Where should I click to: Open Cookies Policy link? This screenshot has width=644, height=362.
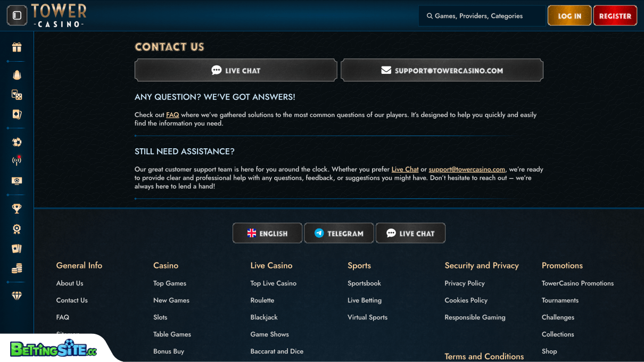(466, 300)
